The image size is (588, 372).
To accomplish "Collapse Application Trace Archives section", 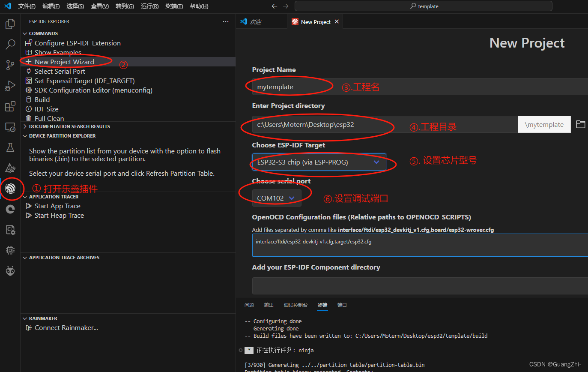I will pyautogui.click(x=128, y=258).
